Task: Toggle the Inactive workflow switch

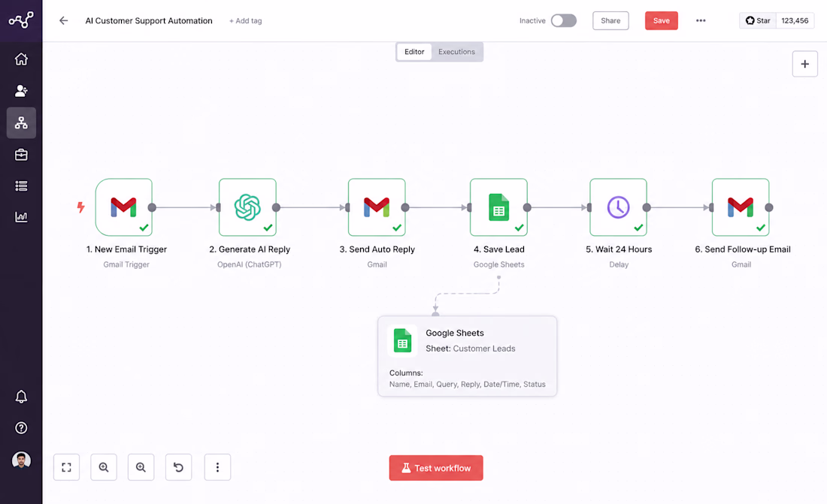Action: click(x=563, y=20)
